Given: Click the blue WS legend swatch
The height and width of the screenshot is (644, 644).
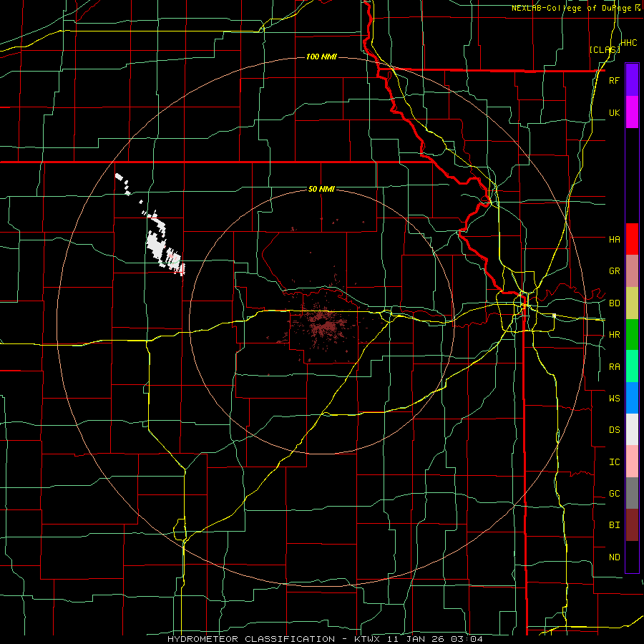Looking at the screenshot, I should (x=632, y=398).
